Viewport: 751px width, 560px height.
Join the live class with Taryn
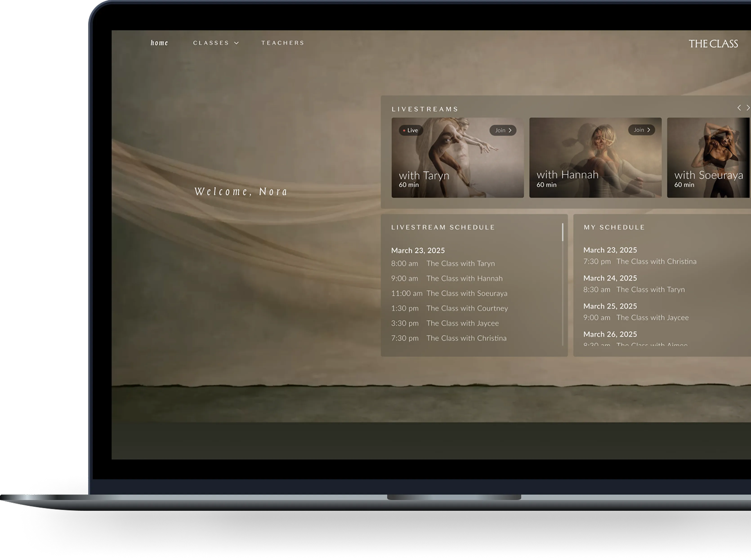503,130
